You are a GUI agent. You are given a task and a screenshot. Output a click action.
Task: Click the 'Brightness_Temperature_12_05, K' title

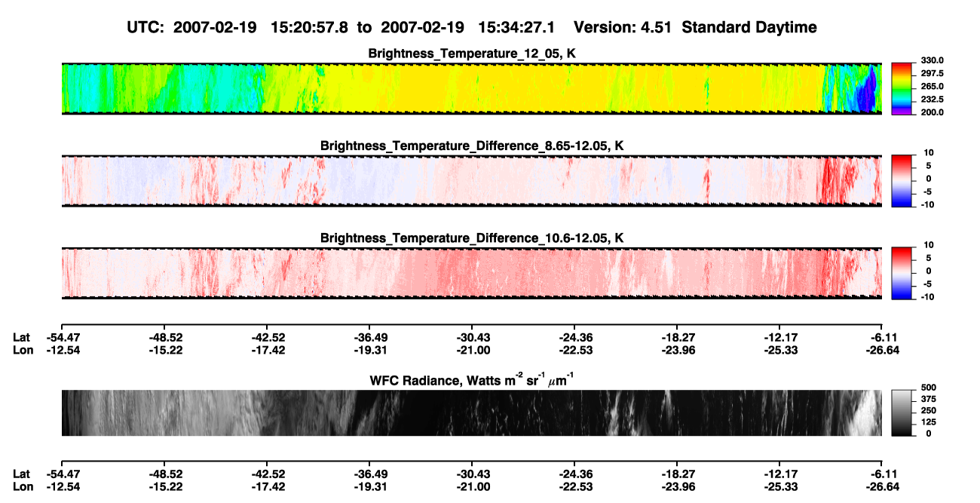coord(473,54)
